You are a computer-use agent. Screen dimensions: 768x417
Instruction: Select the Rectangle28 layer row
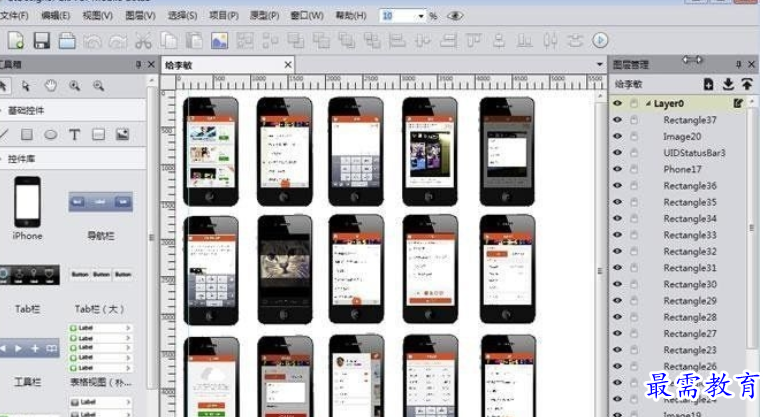pyautogui.click(x=678, y=317)
